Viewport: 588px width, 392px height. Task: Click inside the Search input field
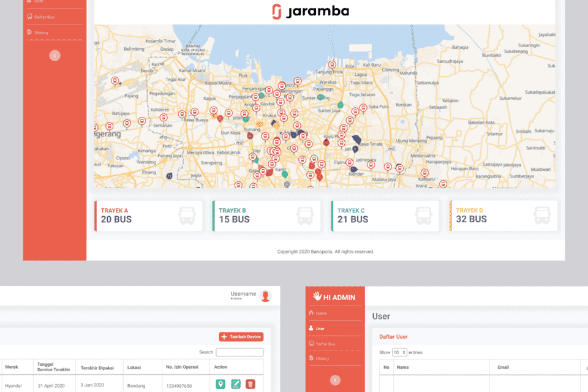tap(240, 352)
